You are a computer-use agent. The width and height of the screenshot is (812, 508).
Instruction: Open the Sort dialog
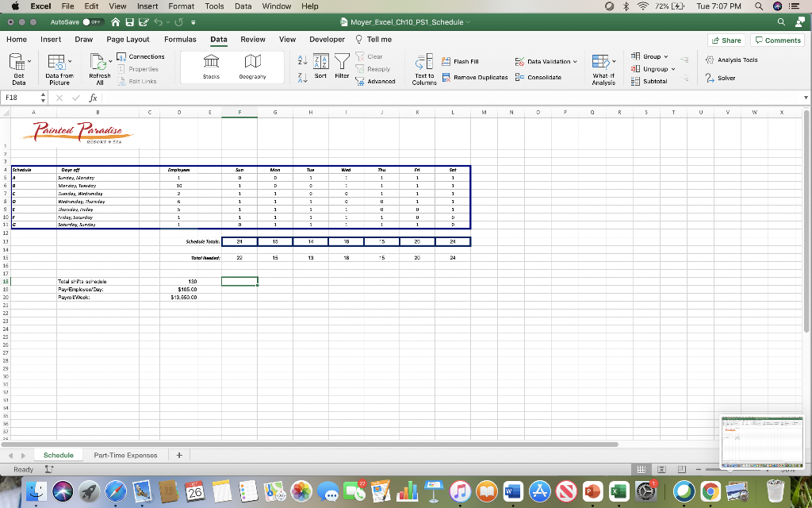[x=320, y=67]
